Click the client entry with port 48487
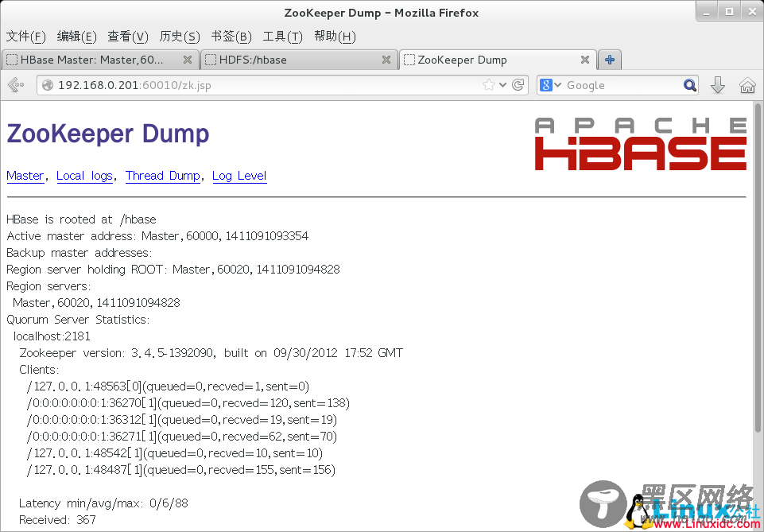Screen dimensions: 764x532 pos(181,470)
